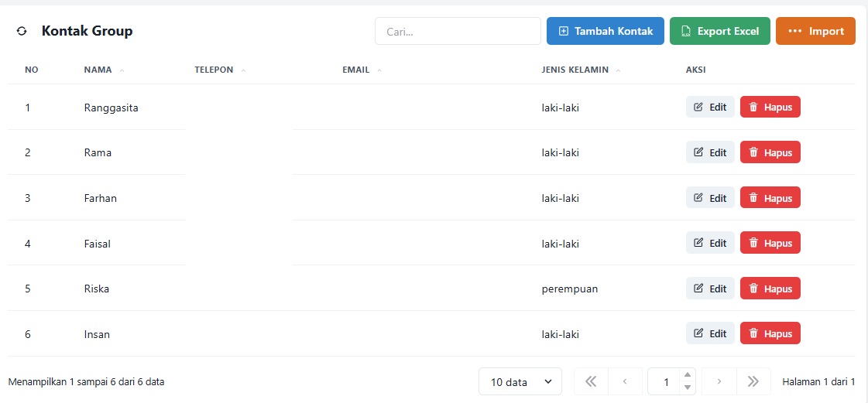Go to last page double-chevron icon

pyautogui.click(x=753, y=381)
